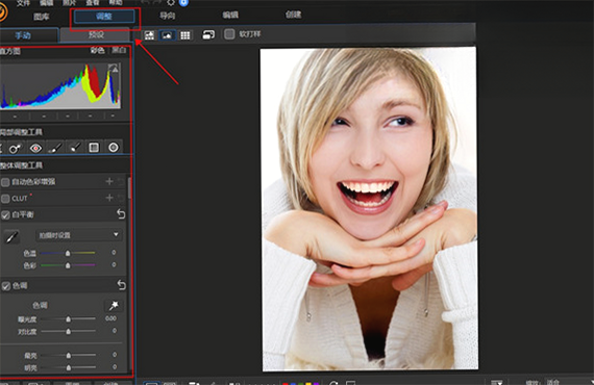The width and height of the screenshot is (594, 385).
Task: Select the adjustment brush tool
Action: point(55,148)
